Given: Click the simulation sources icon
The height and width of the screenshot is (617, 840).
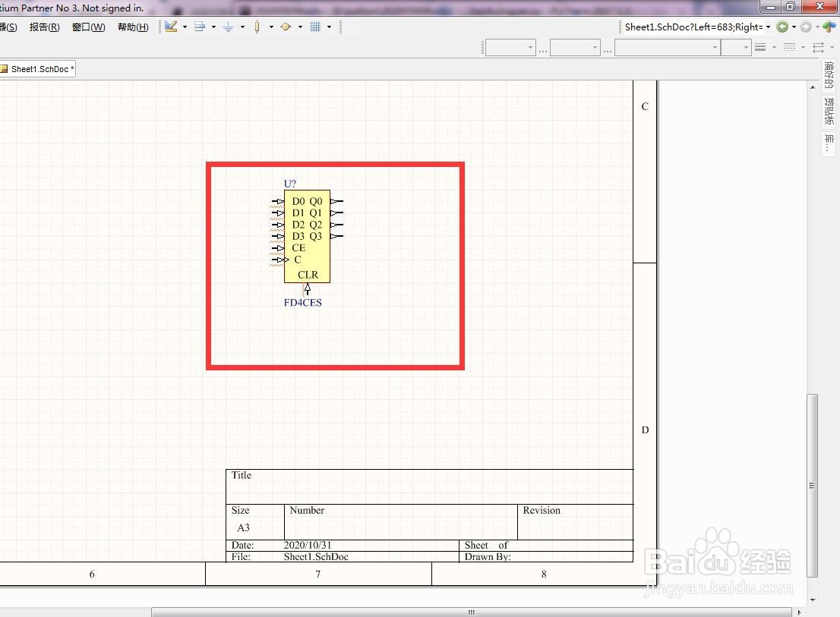Looking at the screenshot, I should point(286,27).
